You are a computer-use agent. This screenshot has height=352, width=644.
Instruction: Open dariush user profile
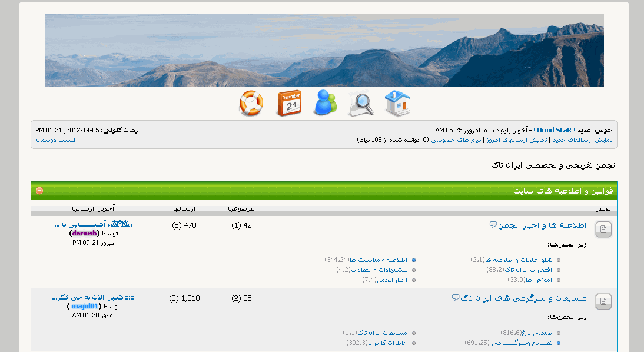tap(84, 233)
